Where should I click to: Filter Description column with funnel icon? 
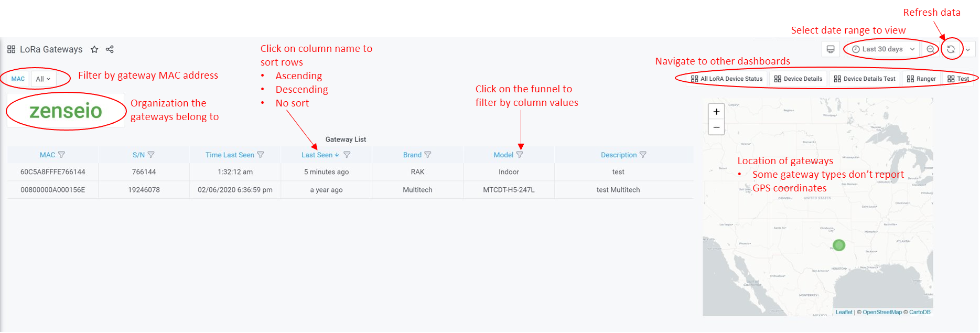coord(643,155)
